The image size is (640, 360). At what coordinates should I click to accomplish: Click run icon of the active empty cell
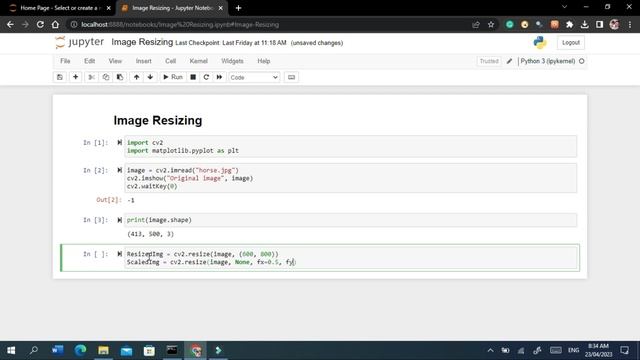120,254
